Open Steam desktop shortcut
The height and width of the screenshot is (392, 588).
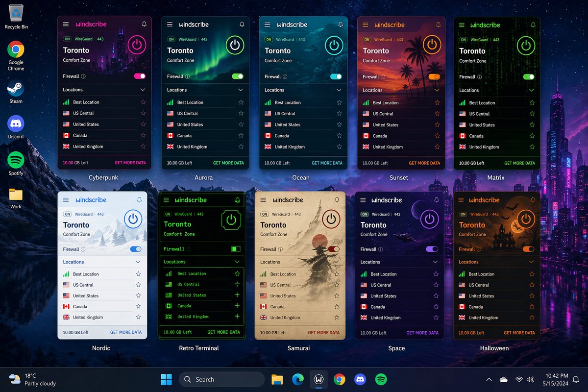click(16, 92)
